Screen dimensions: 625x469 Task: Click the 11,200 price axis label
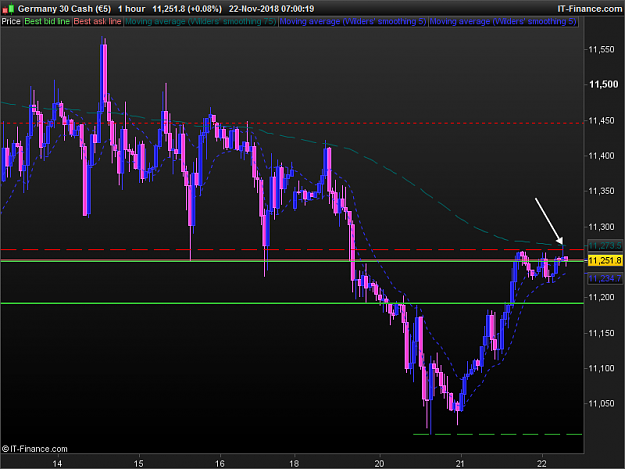tap(601, 297)
